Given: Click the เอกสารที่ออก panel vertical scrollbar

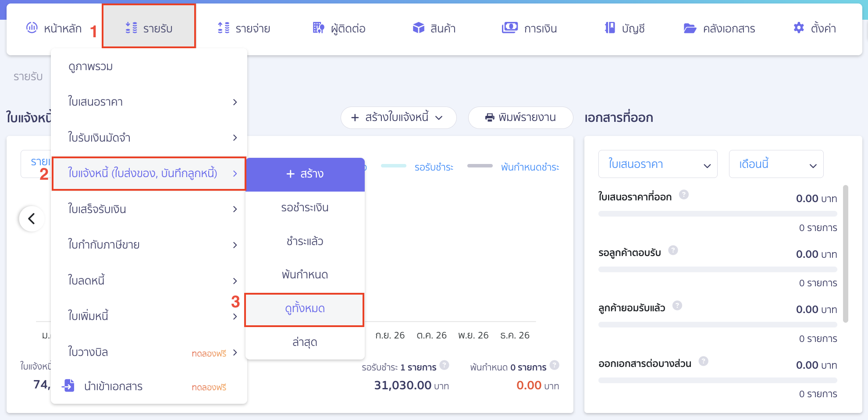Looking at the screenshot, I should tap(846, 253).
